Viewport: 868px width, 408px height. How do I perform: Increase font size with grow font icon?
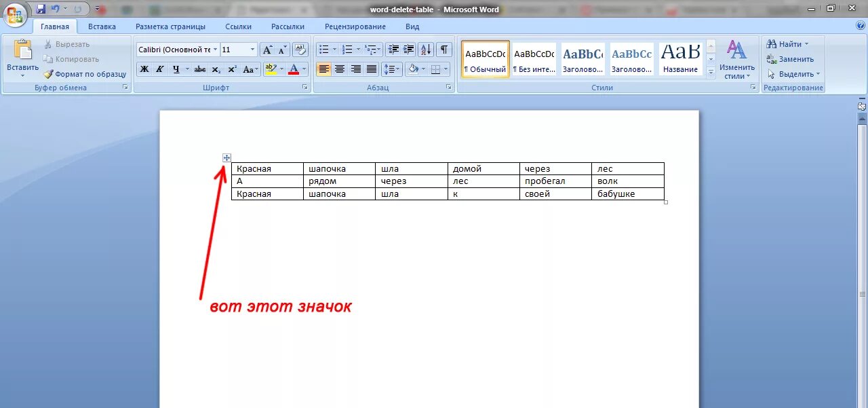click(x=267, y=50)
